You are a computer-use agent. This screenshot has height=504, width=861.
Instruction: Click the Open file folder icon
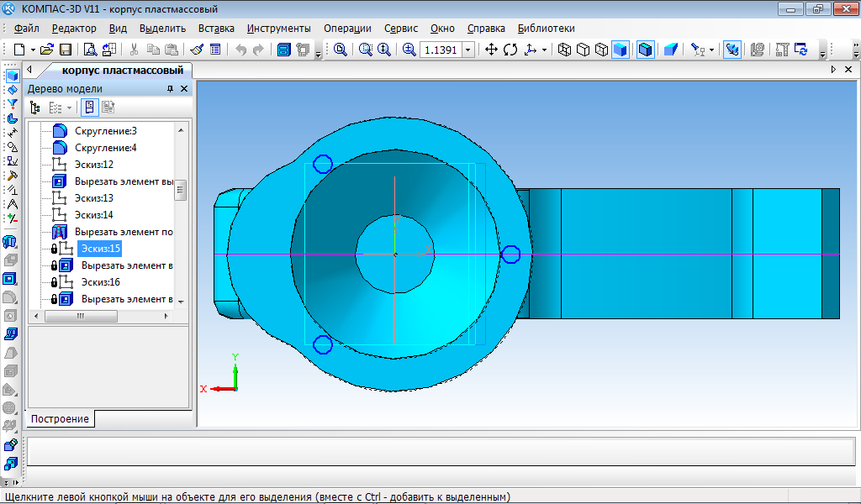(x=47, y=50)
